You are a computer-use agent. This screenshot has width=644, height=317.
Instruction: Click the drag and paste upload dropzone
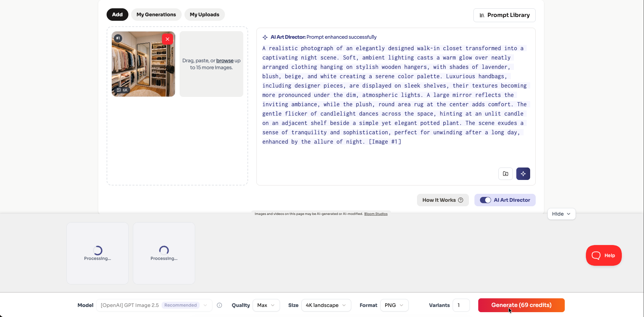click(x=211, y=64)
